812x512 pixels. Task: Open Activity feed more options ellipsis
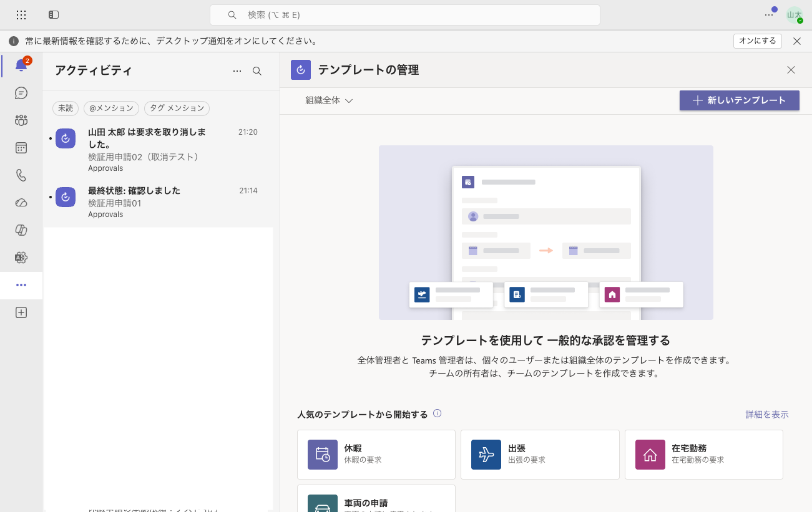237,71
